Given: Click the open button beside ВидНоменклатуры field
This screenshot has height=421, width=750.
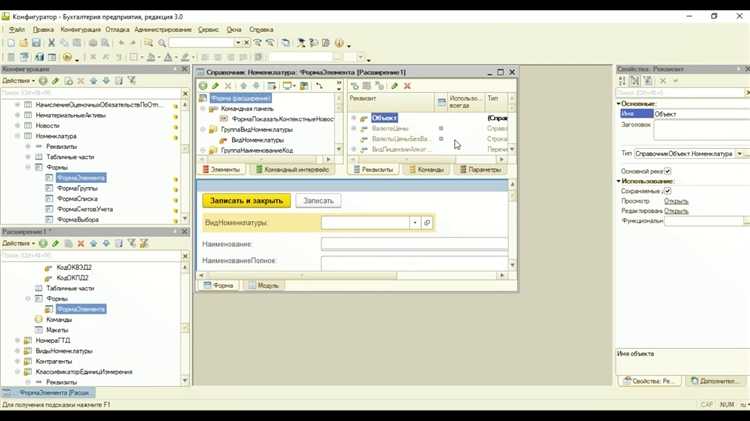Looking at the screenshot, I should coord(427,223).
